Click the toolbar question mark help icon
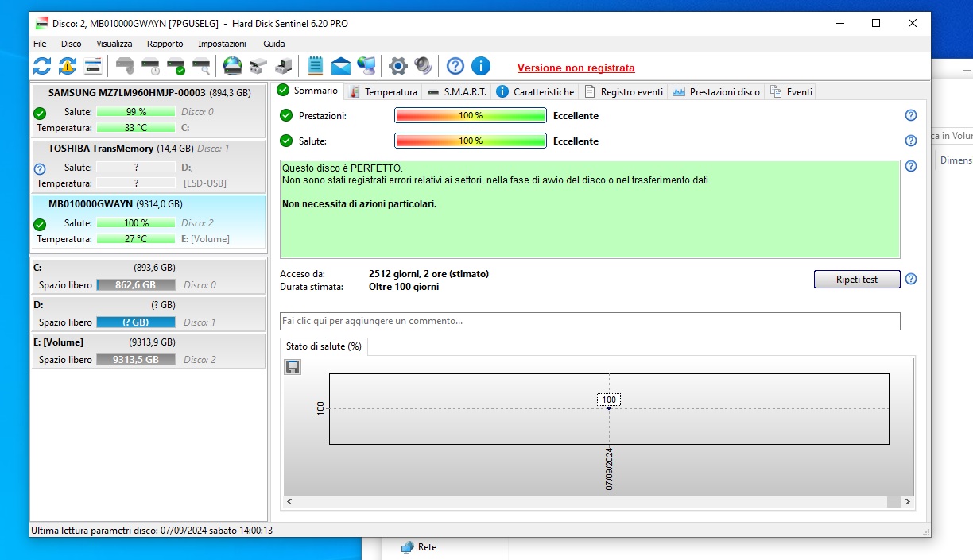Viewport: 973px width, 560px height. (x=455, y=66)
